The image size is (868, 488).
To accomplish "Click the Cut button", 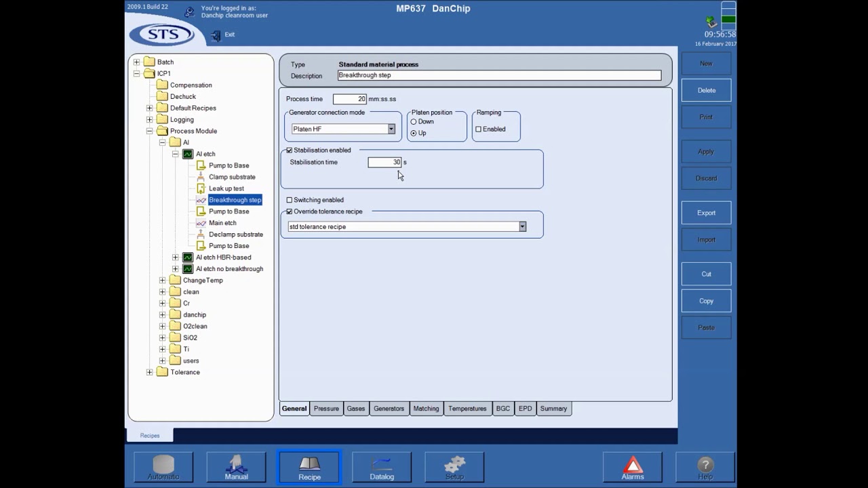I will (706, 274).
